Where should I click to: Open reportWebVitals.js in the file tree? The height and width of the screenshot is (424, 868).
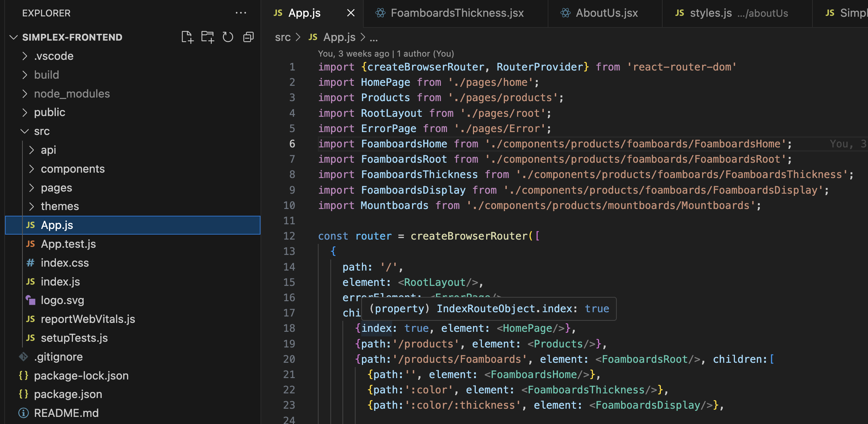click(x=133, y=319)
